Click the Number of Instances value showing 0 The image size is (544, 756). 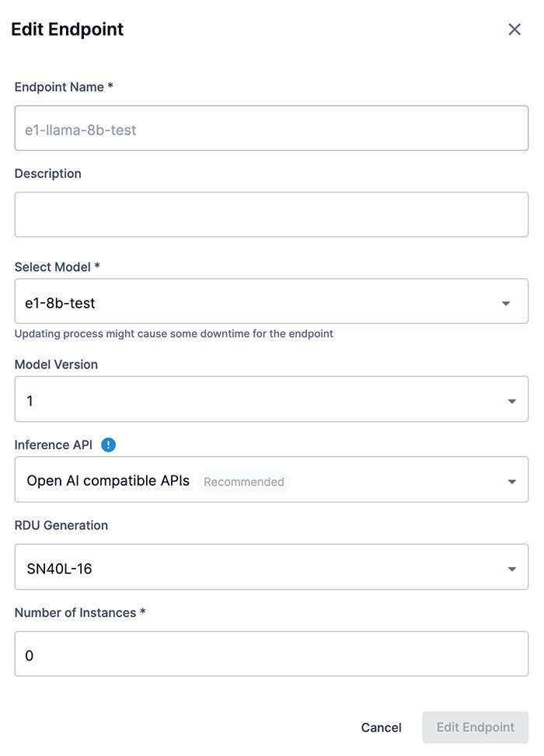(30, 655)
